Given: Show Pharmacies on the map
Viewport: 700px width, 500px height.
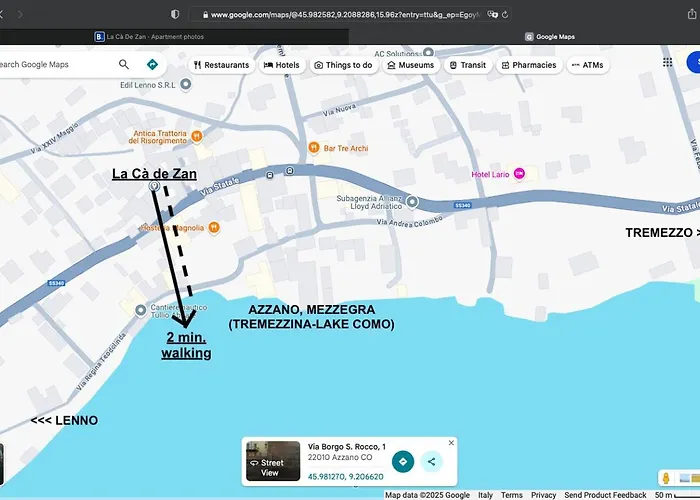Looking at the screenshot, I should pos(528,65).
